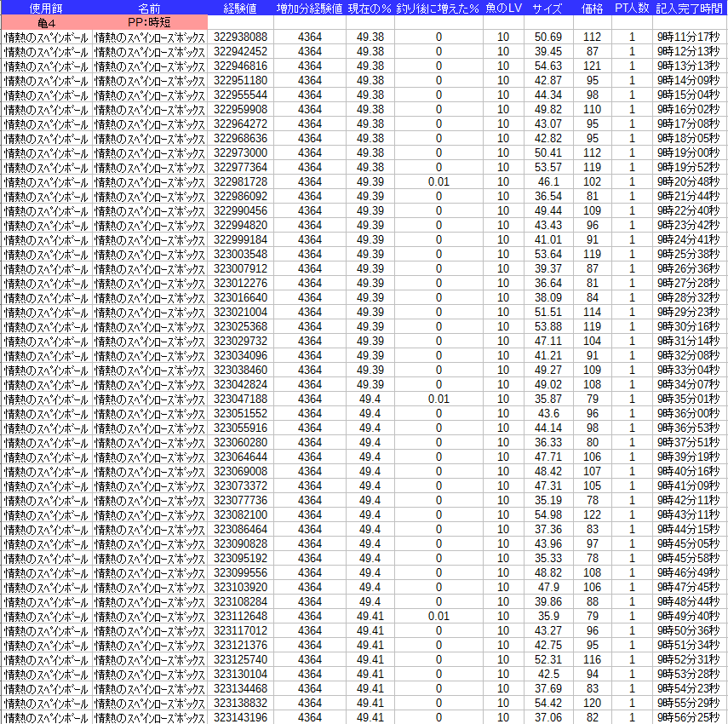This screenshot has height=724, width=728.
Task: Select experience value cell 322938088
Action: pyautogui.click(x=240, y=37)
